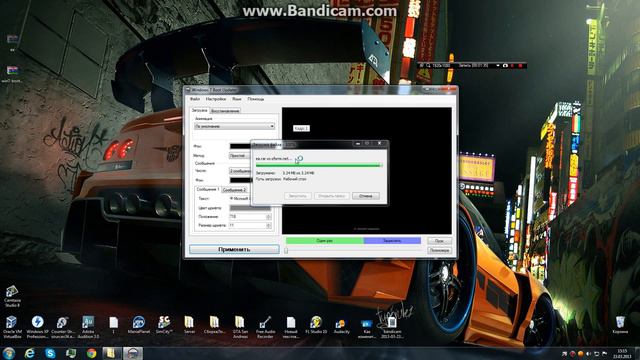This screenshot has height=360, width=640.
Task: Select the Server folder on desktop
Action: pos(189,325)
